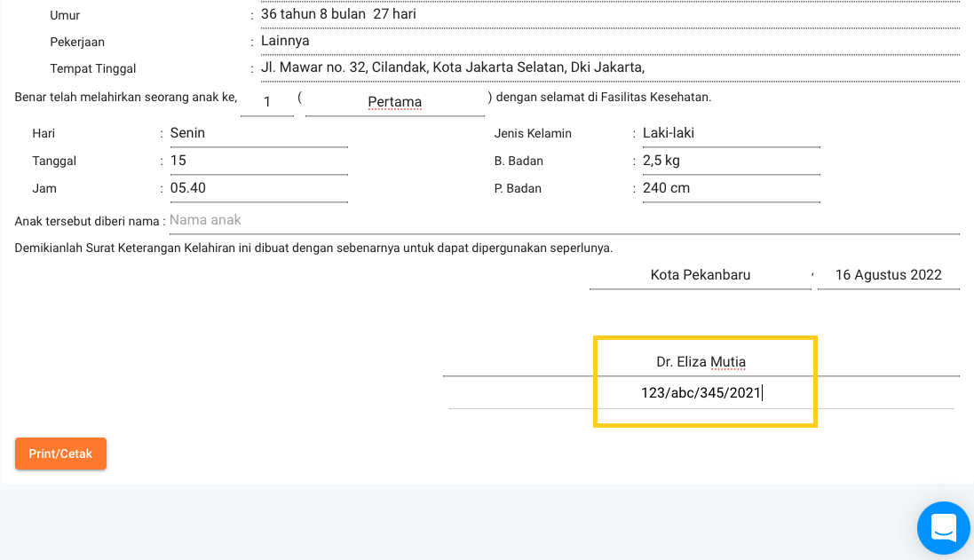Click the Tempat Tinggal label
Viewport: 974px width, 560px height.
click(92, 69)
